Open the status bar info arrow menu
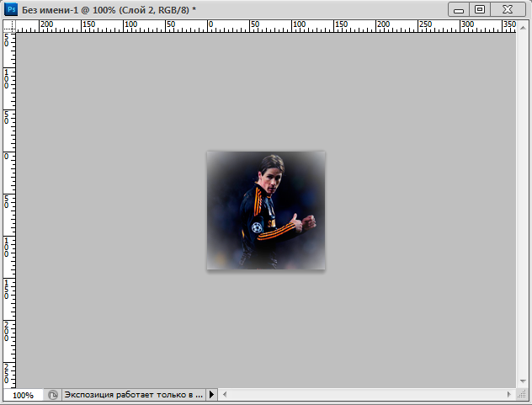Viewport: 532px width, 405px height. tap(211, 395)
